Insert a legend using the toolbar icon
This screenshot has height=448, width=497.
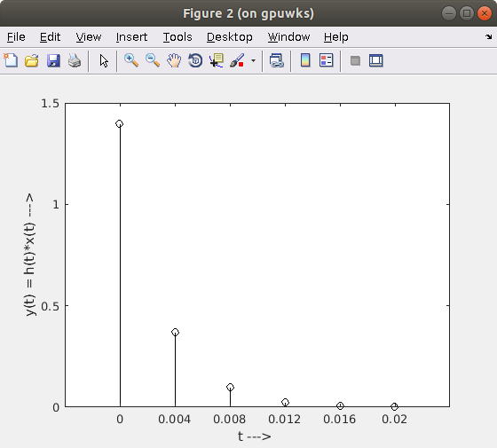(x=327, y=60)
